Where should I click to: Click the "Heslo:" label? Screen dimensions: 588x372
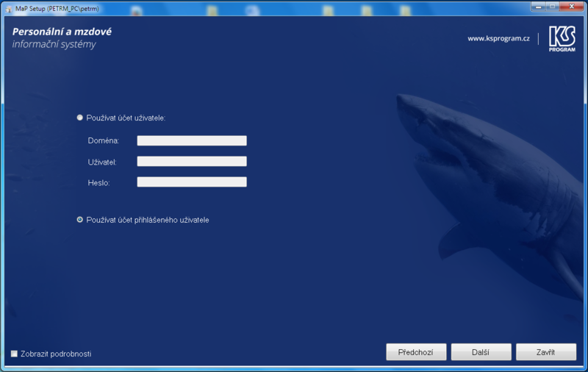(98, 182)
